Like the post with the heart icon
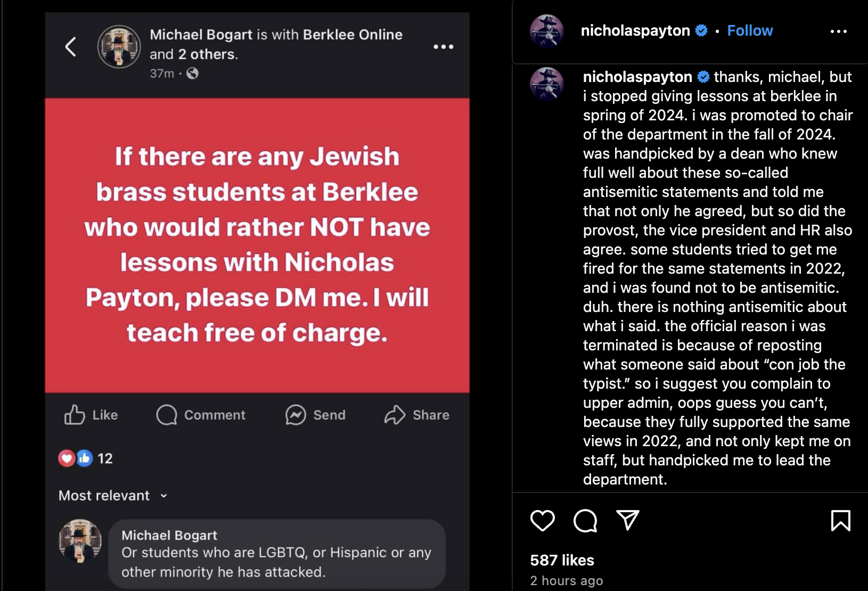Screen dimensions: 868x591 click(x=542, y=520)
